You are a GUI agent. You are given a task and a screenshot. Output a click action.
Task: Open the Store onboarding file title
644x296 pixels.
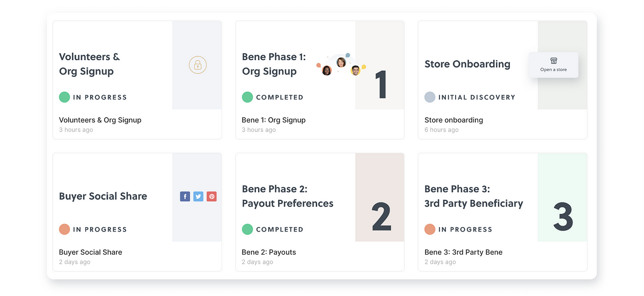click(453, 120)
